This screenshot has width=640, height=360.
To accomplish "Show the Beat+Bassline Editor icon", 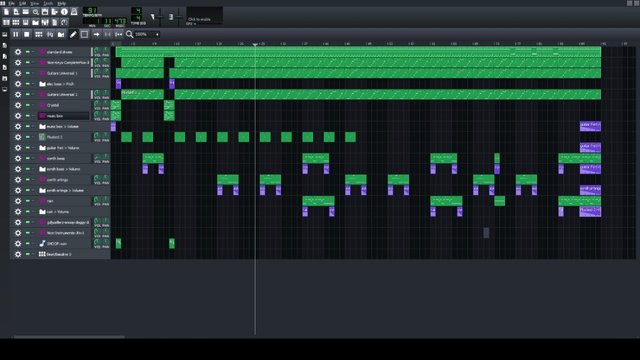I will point(16,22).
